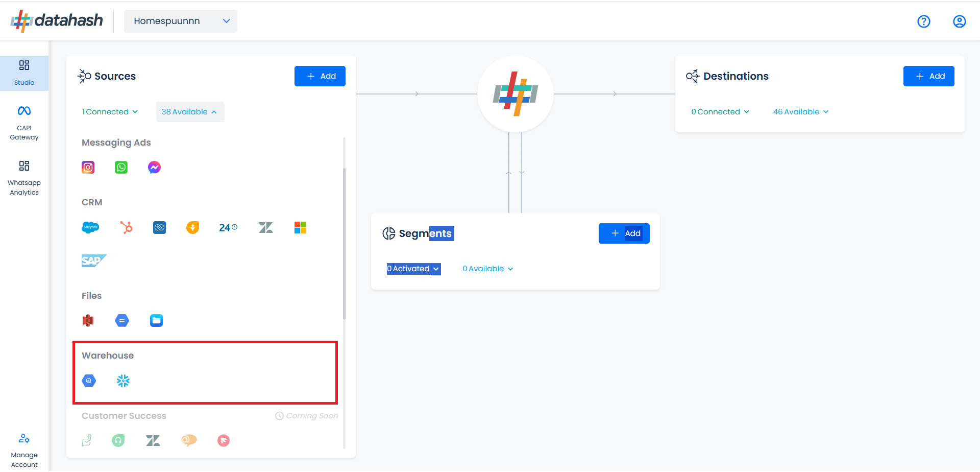
Task: Click the green outlined Customer Success icon
Action: (87, 440)
